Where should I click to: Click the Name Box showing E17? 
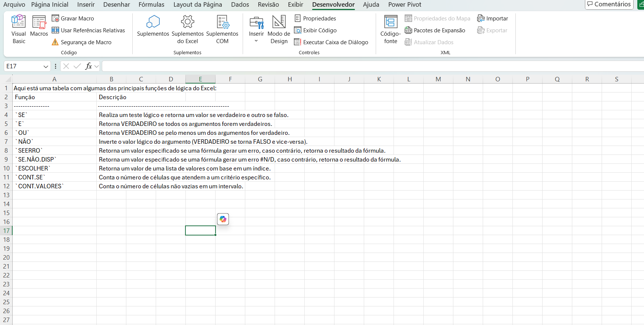(x=23, y=66)
